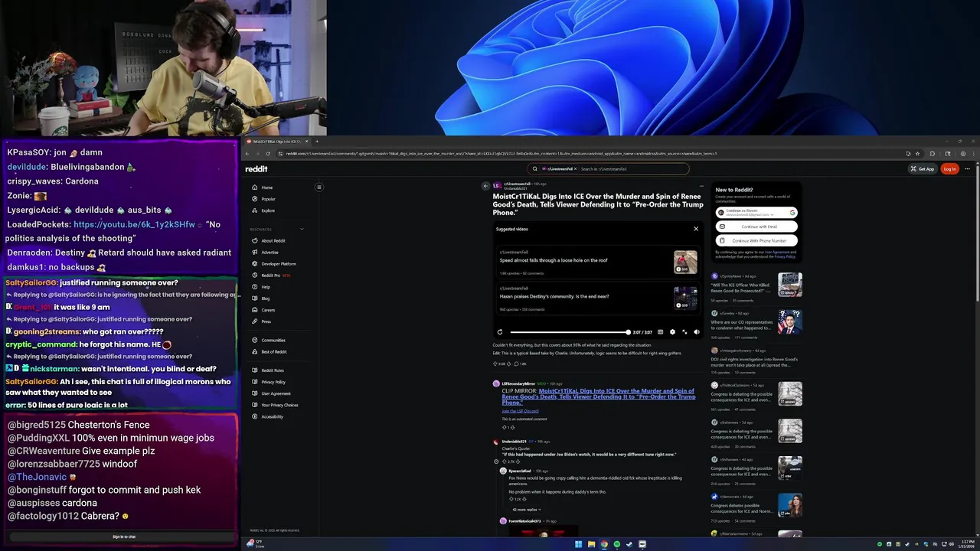
Task: Toggle video fullscreen mode
Action: point(684,332)
